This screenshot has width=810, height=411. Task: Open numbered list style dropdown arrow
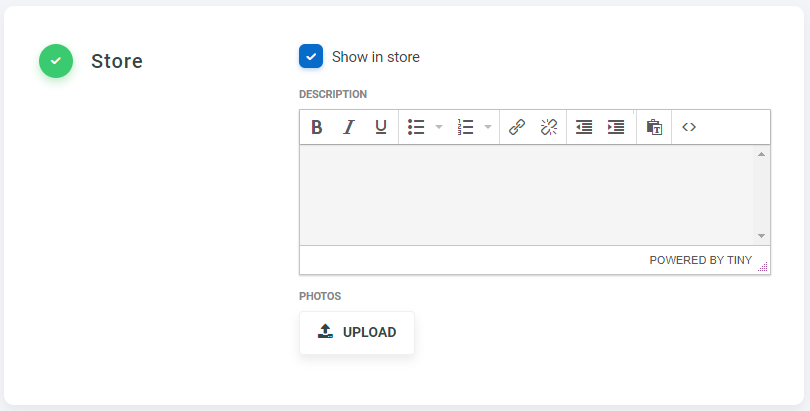click(488, 127)
